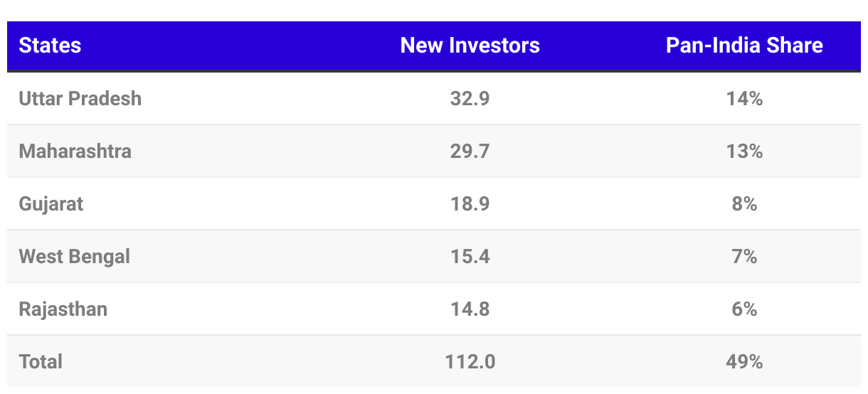Click the 13% share cell

point(744,151)
